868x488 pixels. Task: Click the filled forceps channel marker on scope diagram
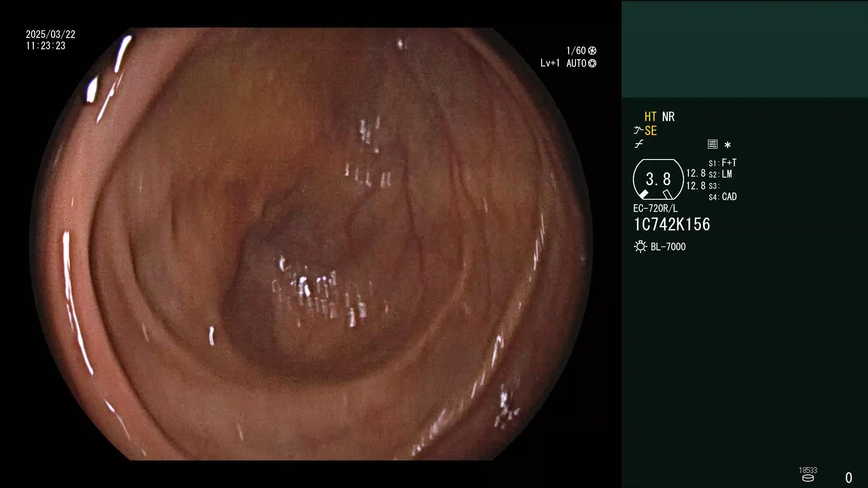pyautogui.click(x=643, y=194)
